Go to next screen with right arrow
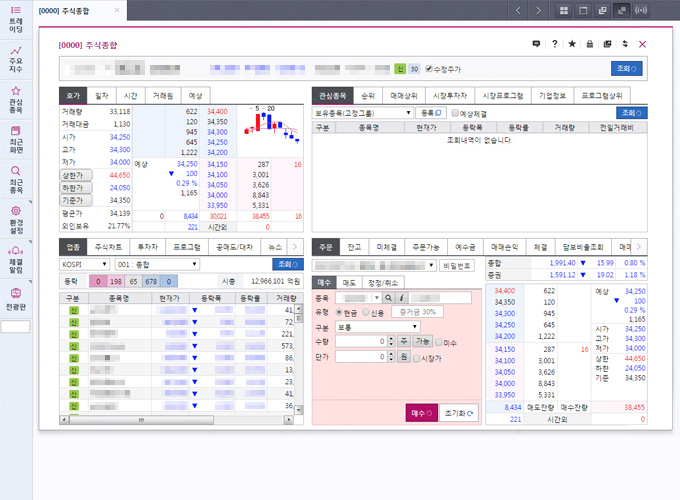The width and height of the screenshot is (680, 500). pyautogui.click(x=538, y=10)
